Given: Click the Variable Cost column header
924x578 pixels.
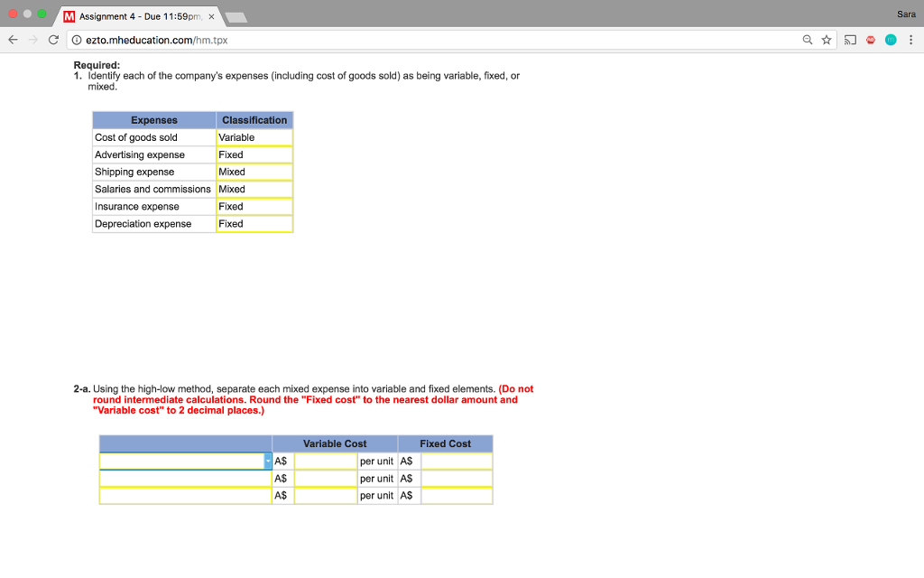Looking at the screenshot, I should pyautogui.click(x=335, y=443).
